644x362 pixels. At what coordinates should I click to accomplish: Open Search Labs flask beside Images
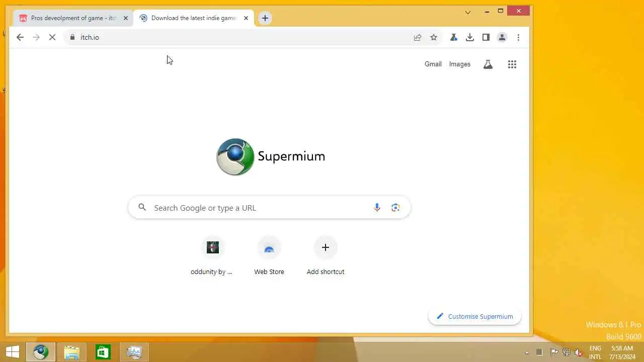[x=488, y=64]
